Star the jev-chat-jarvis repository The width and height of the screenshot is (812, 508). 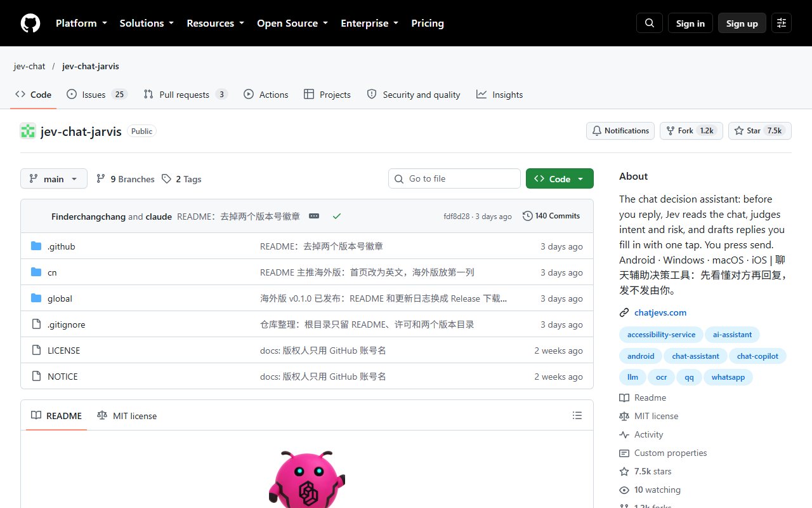click(759, 131)
